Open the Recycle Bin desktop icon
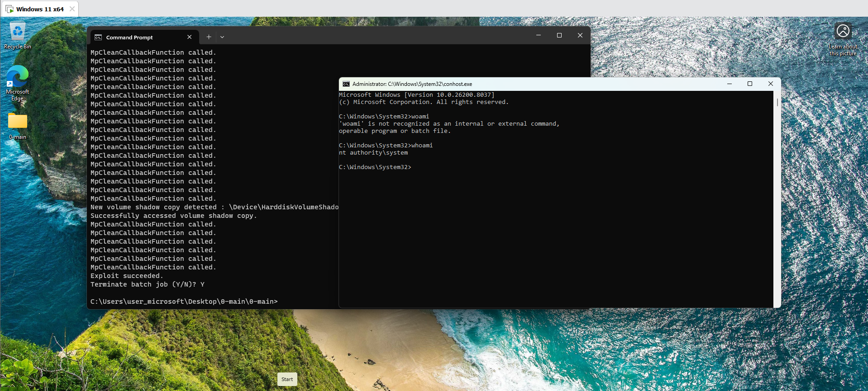 tap(18, 36)
